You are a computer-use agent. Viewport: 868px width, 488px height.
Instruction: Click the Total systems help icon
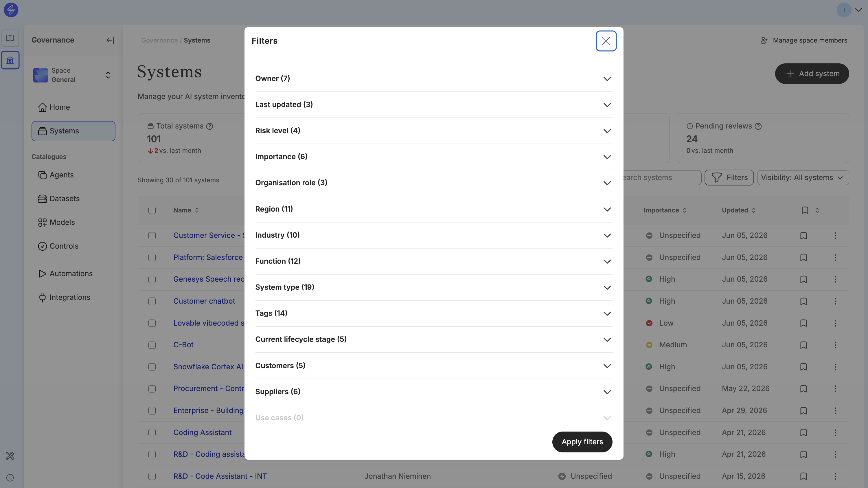tap(209, 126)
